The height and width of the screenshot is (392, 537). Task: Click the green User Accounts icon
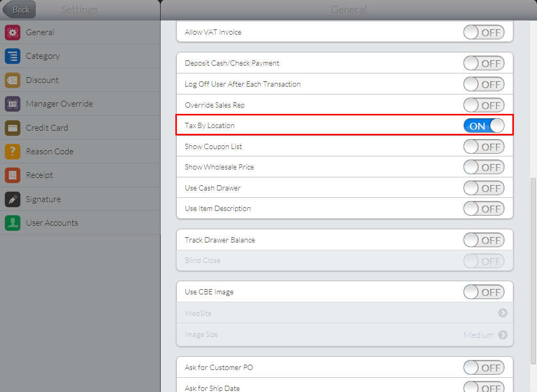pos(13,223)
